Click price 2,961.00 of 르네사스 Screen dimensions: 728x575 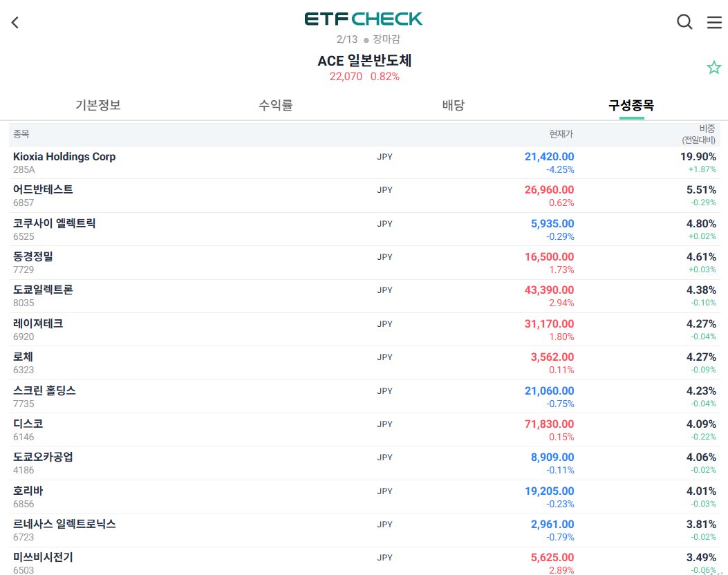[x=552, y=525]
